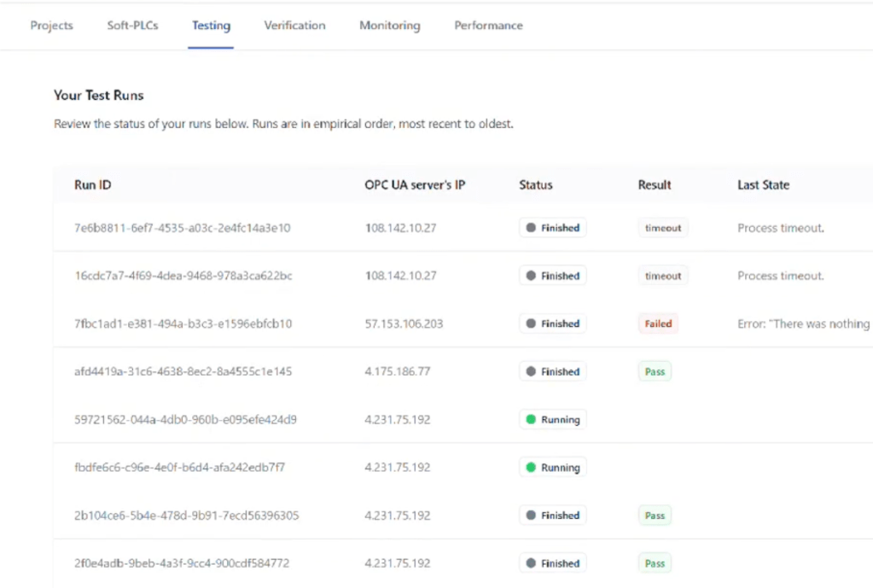Select the Testing tab

pyautogui.click(x=211, y=26)
